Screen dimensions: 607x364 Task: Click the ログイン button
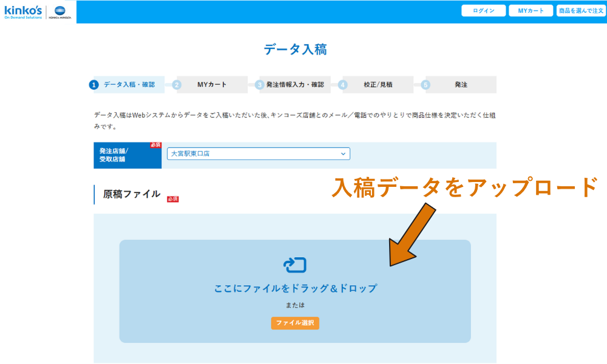[484, 11]
